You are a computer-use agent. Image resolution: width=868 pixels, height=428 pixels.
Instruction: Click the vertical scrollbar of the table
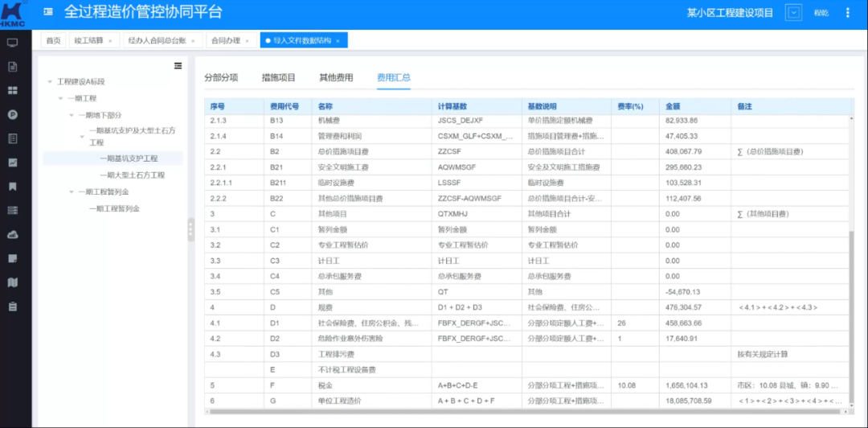tap(851, 316)
